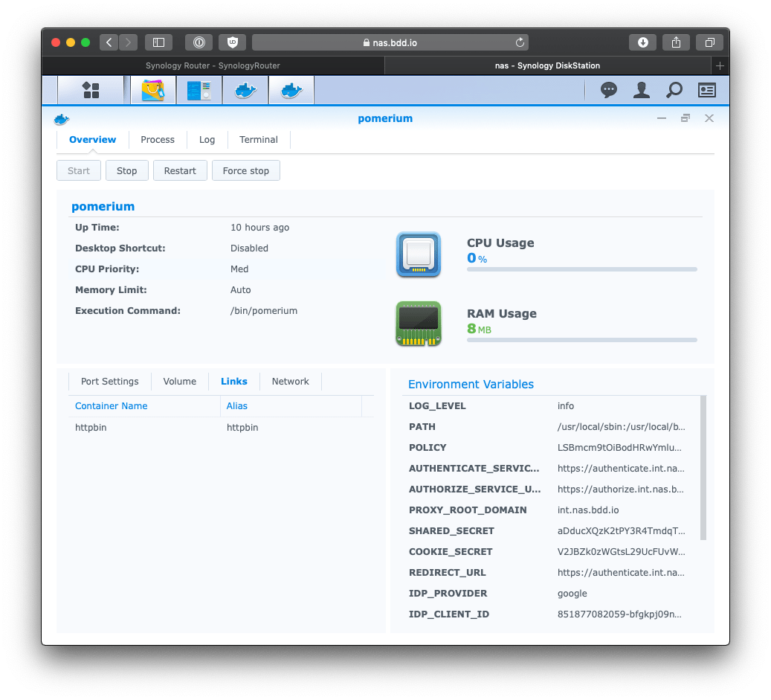Screen dimensions: 771x700
Task: Reload the page in Safari
Action: (x=520, y=42)
